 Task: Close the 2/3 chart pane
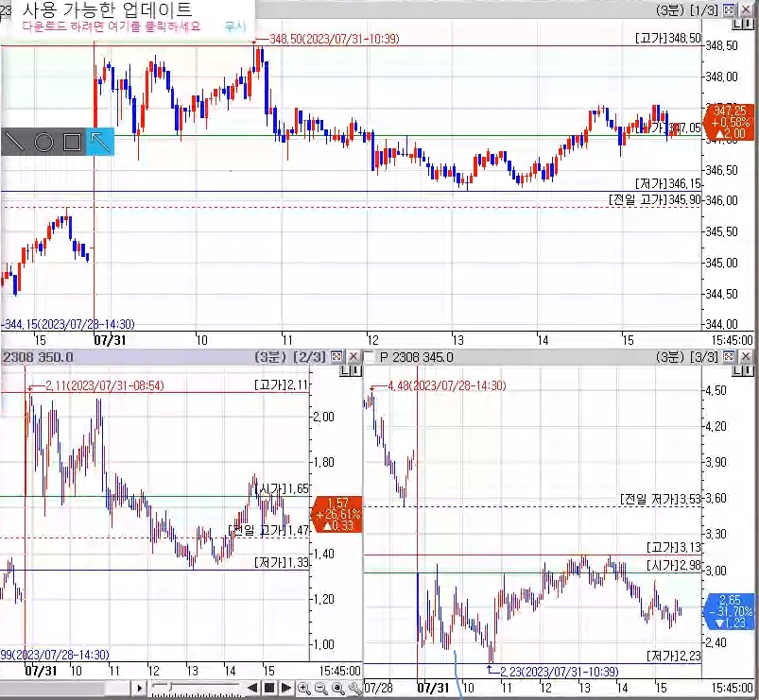(x=354, y=357)
